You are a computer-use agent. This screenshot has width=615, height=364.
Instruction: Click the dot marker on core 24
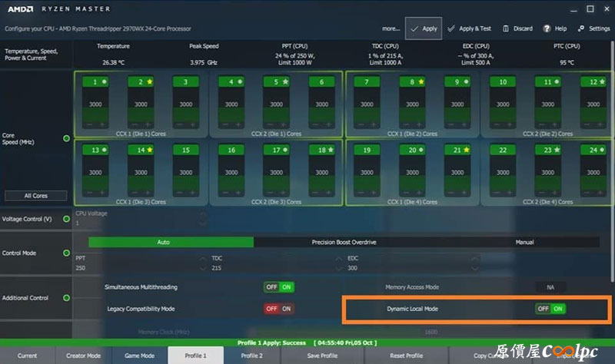coord(602,150)
